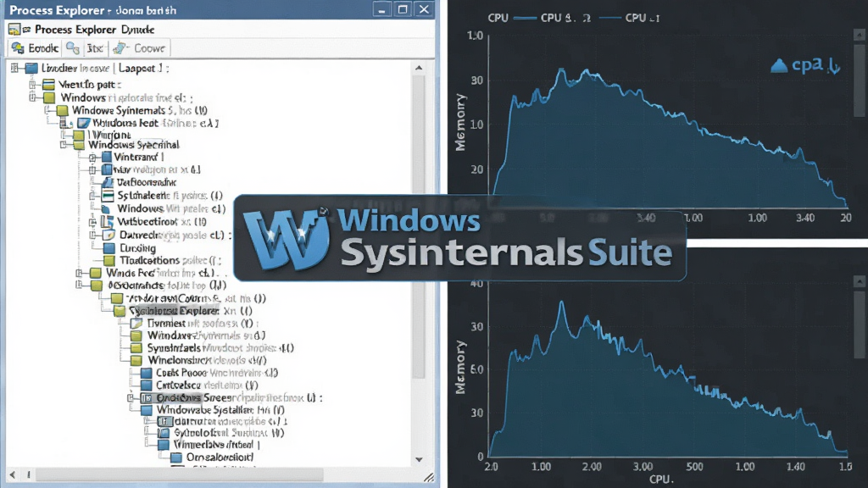This screenshot has width=868, height=488.
Task: Click the horizontal scrollbar left arrow
Action: (13, 474)
